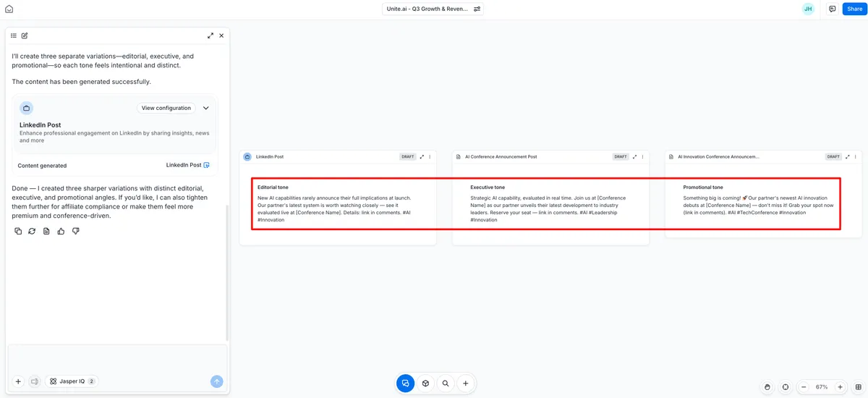The height and width of the screenshot is (398, 868).
Task: Click the briefcase icon on LinkedIn Post card
Action: tap(26, 108)
